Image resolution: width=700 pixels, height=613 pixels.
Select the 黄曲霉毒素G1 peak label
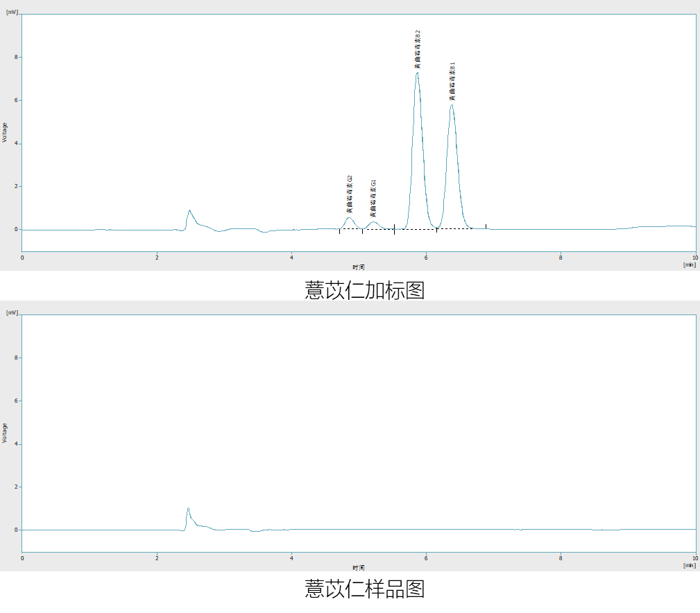[373, 199]
